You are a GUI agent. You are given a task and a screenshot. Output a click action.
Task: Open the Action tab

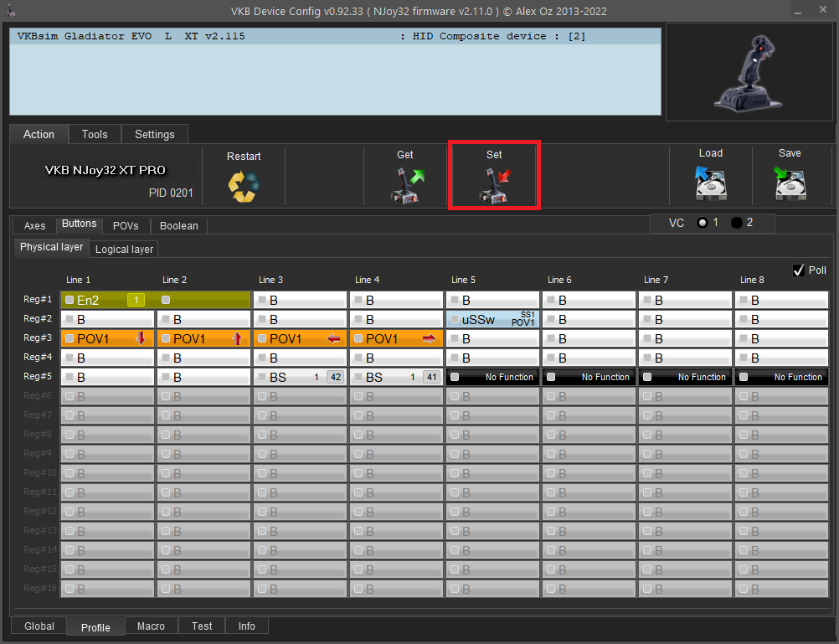(x=39, y=134)
